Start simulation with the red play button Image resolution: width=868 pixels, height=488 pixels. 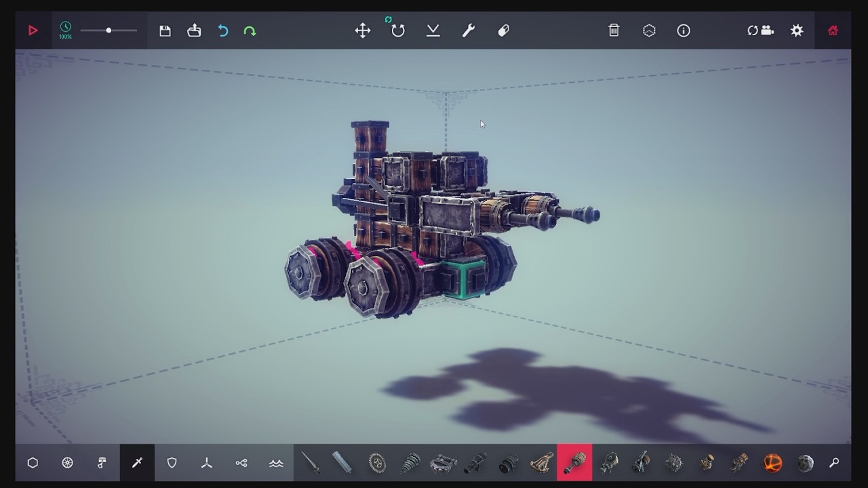coord(33,30)
